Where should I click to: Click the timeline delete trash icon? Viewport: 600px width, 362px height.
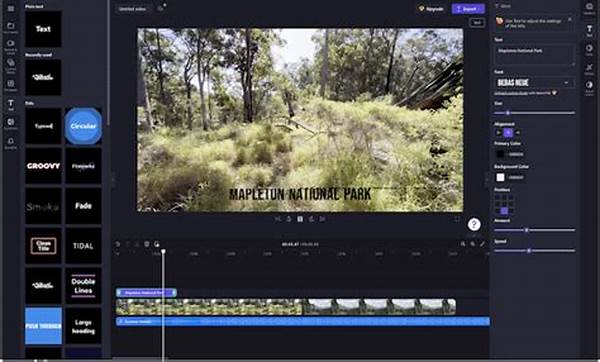(147, 244)
